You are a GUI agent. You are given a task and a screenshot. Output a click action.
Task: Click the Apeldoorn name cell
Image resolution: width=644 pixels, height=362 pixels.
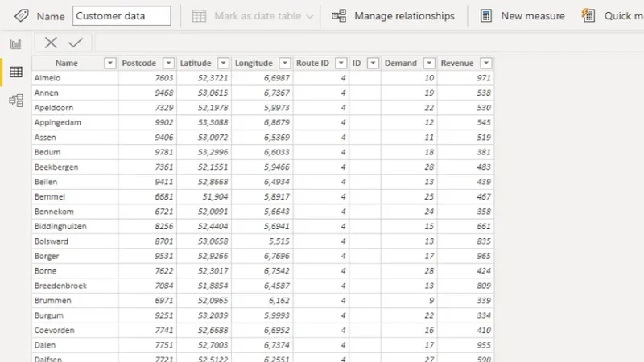pyautogui.click(x=75, y=108)
